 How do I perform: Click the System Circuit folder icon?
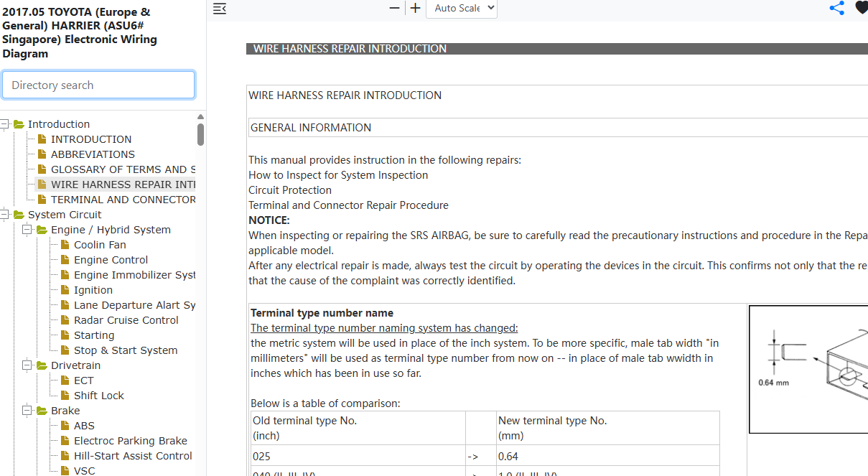click(x=19, y=215)
